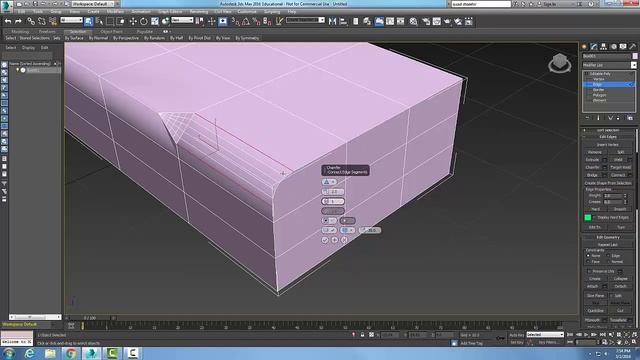Switch to the Display command panel tab
This screenshot has width=640, height=360.
623,47
